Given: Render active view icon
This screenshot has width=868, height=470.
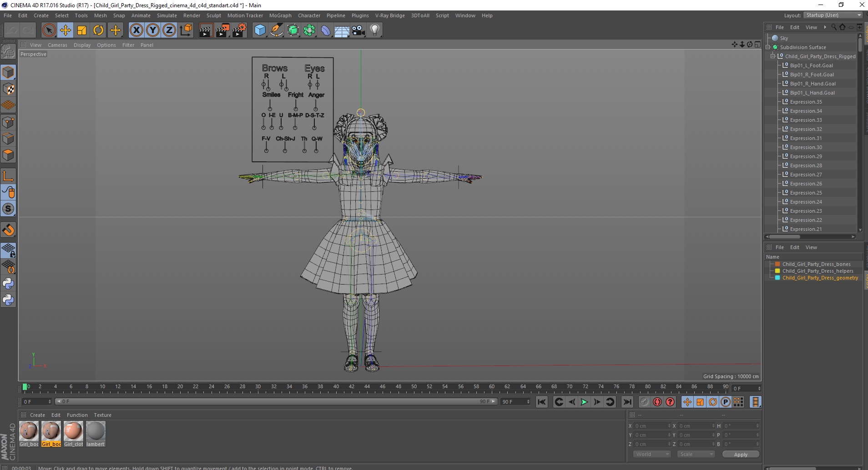Looking at the screenshot, I should (x=206, y=30).
